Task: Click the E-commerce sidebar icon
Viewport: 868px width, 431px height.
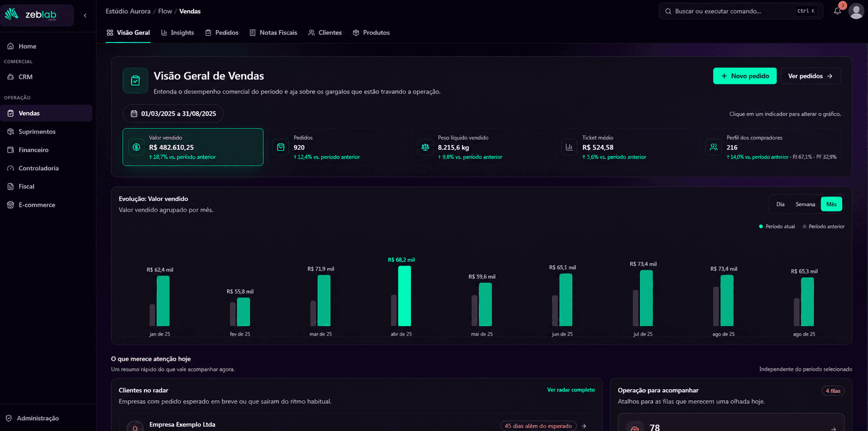Action: point(10,205)
